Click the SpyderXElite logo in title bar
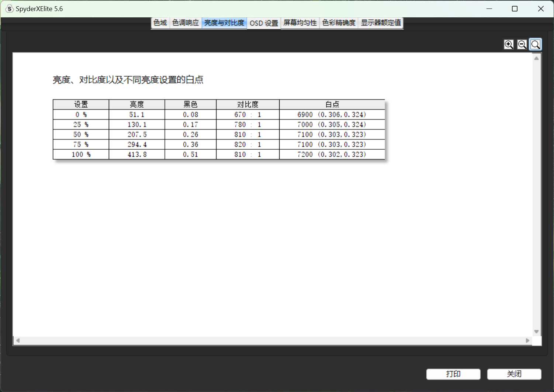 [9, 9]
